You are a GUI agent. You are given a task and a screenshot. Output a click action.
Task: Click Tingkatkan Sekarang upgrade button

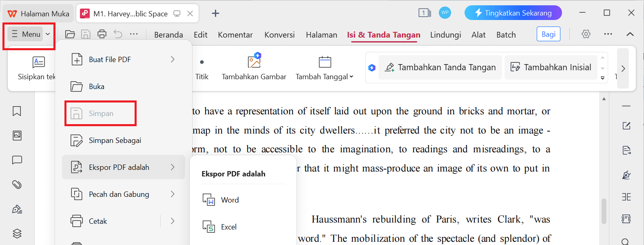click(513, 13)
